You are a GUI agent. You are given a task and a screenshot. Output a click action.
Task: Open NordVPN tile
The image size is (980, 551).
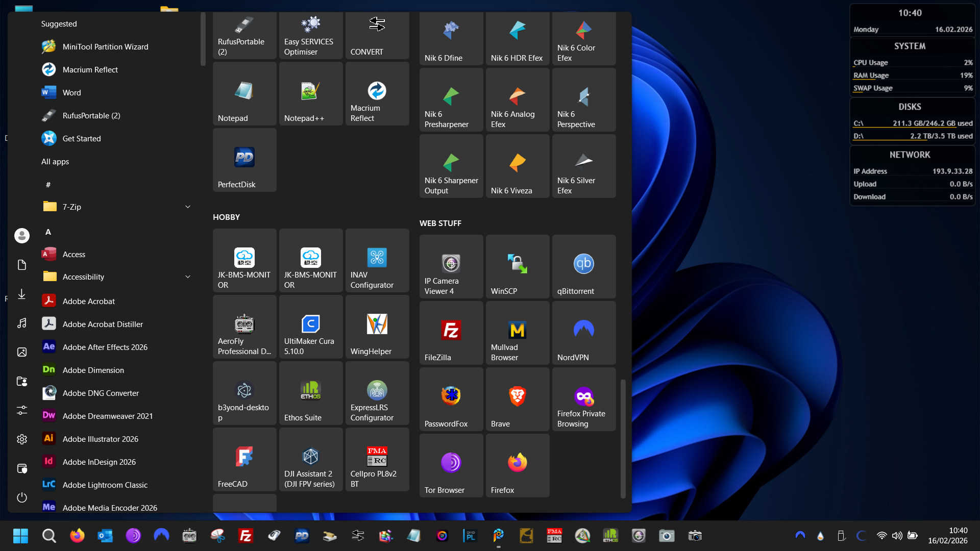[583, 333]
